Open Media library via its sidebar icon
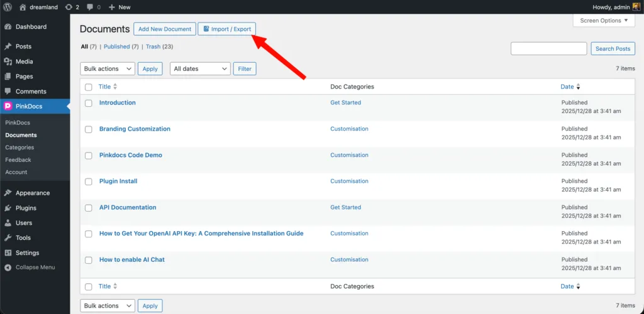This screenshot has width=644, height=314. tap(8, 62)
